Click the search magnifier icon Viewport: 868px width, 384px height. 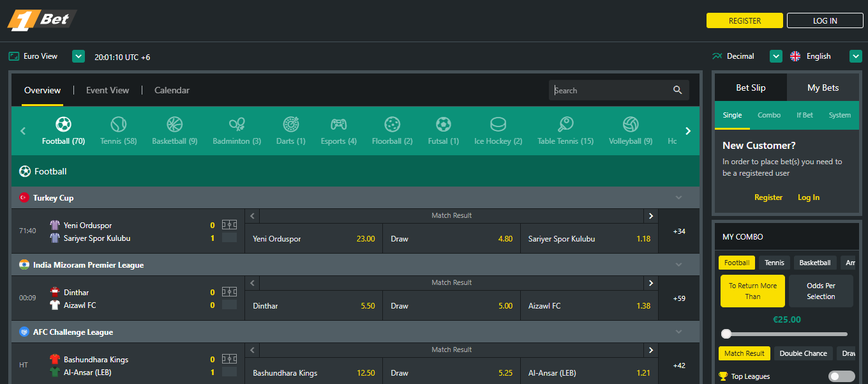[678, 90]
